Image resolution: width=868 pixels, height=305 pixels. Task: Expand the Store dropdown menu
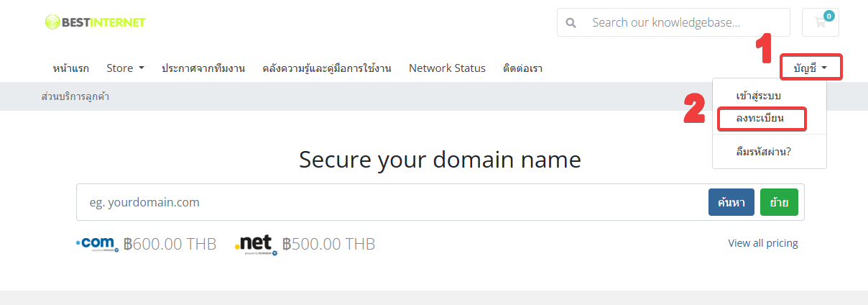pos(125,68)
